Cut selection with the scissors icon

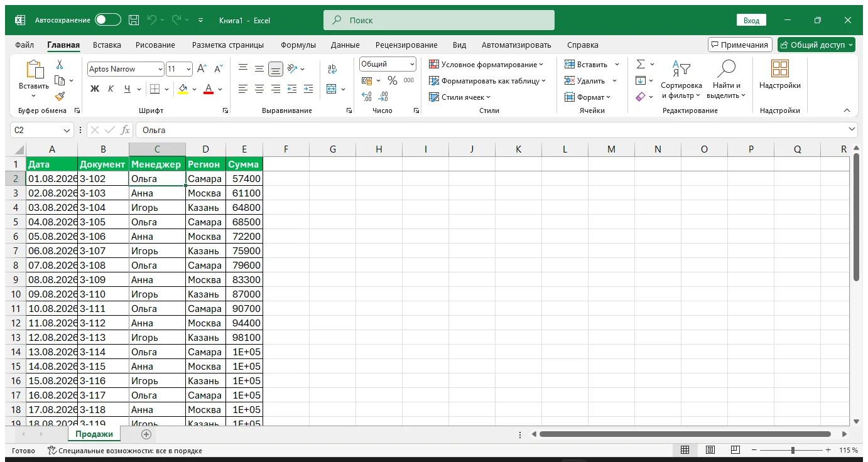60,65
